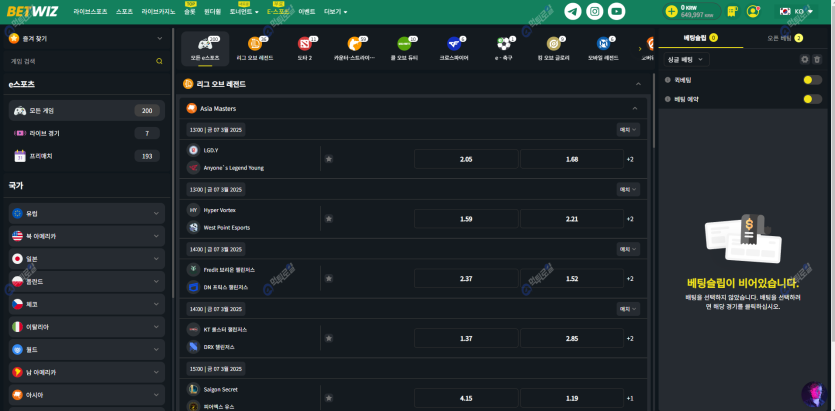Open the live chat support avatar
This screenshot has height=411, width=835.
(814, 394)
